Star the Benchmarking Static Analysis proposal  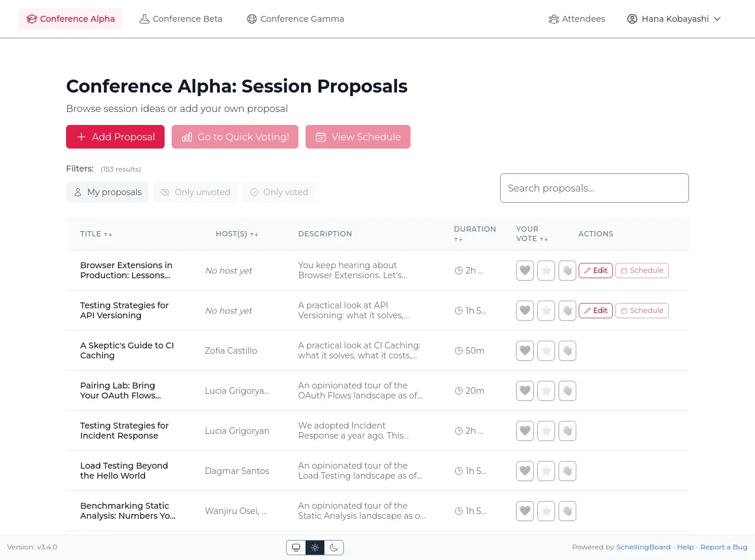tap(546, 511)
